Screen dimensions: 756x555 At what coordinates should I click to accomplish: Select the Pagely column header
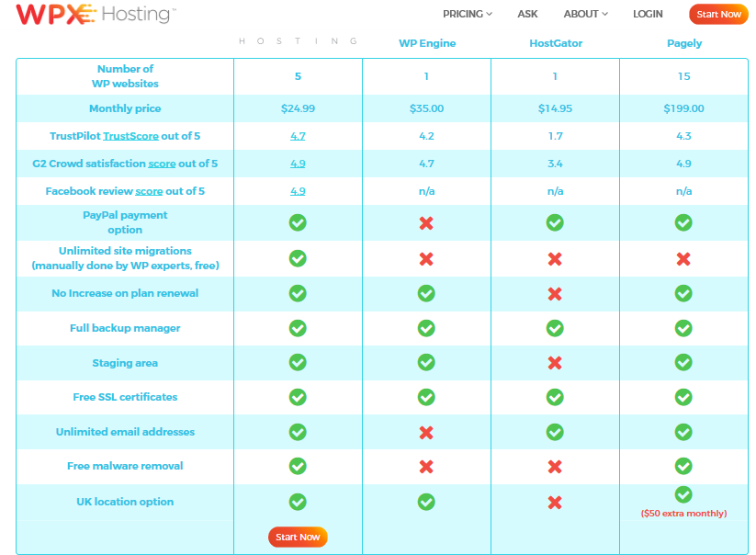click(x=684, y=43)
